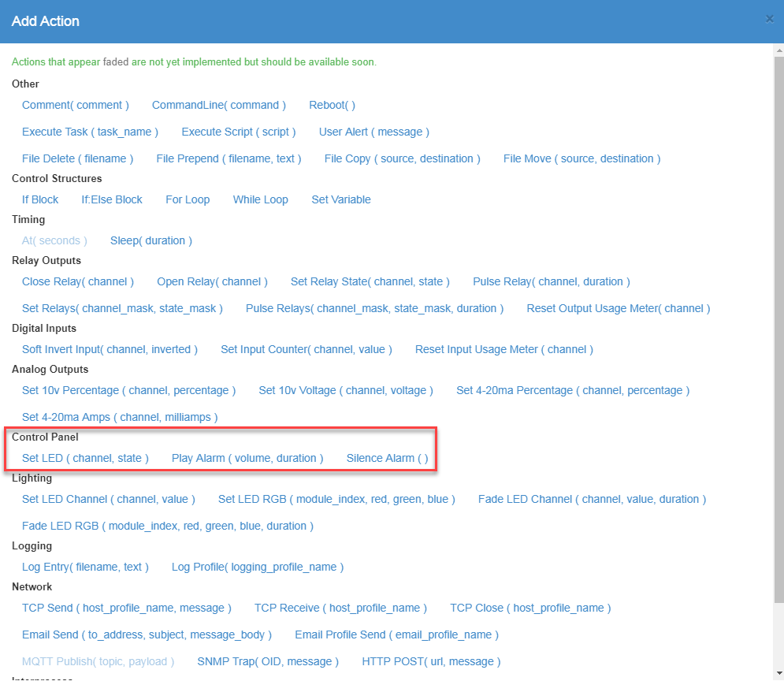Pick Execute Script ( script ) action
This screenshot has height=681, width=784.
click(x=239, y=132)
